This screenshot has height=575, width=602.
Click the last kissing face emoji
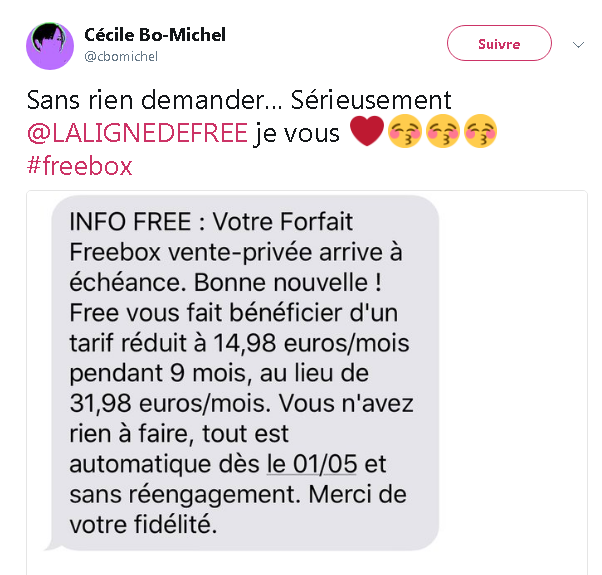click(x=479, y=132)
